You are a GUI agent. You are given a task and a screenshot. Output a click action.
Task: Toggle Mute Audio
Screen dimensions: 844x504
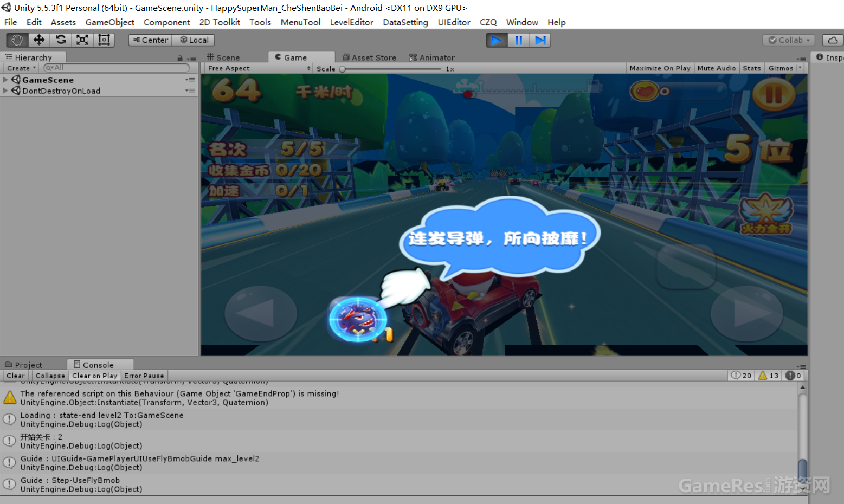click(716, 68)
